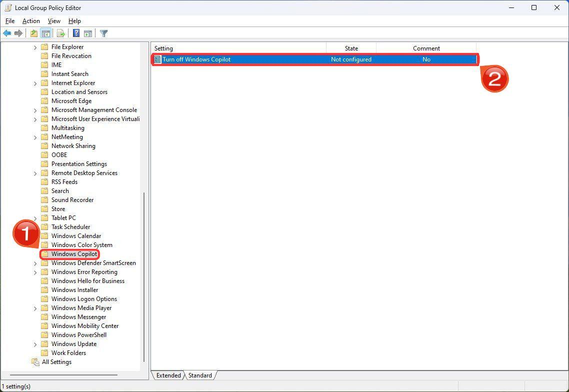
Task: Expand the File Explorer tree node
Action: (x=35, y=47)
